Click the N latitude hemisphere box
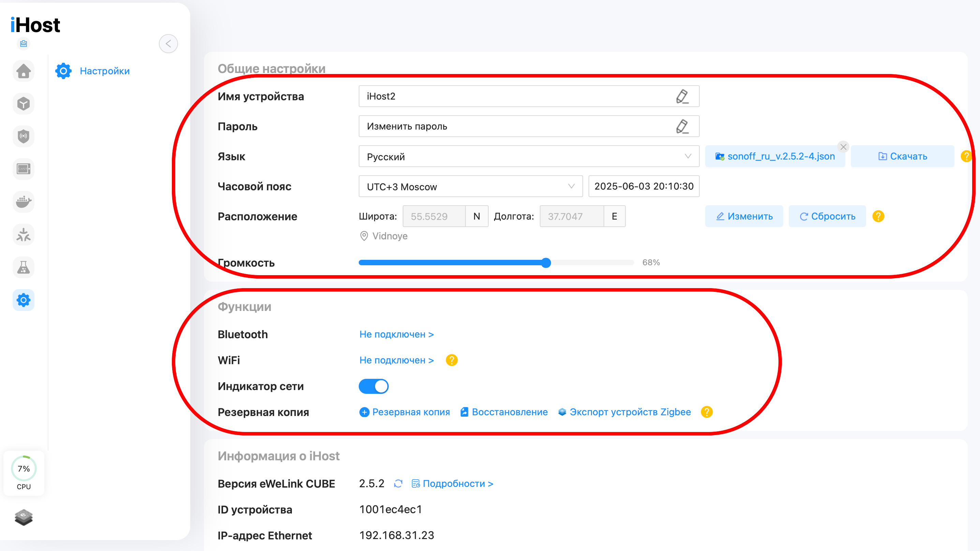 477,216
